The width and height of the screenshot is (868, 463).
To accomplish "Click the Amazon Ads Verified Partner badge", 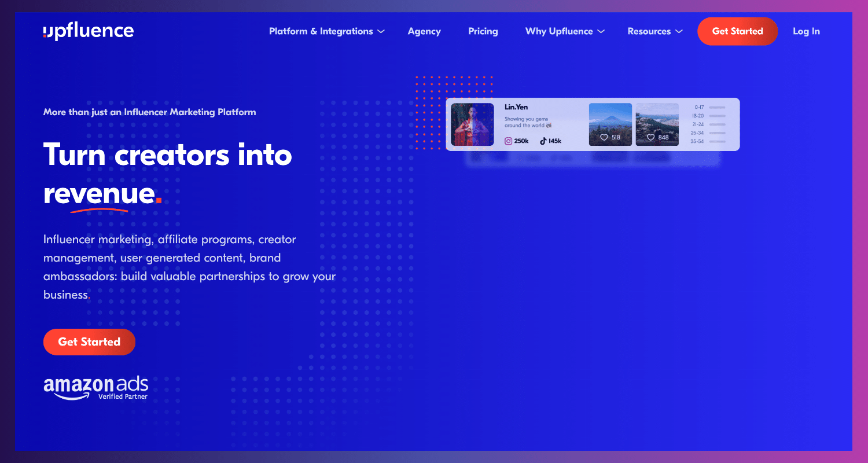I will tap(95, 388).
